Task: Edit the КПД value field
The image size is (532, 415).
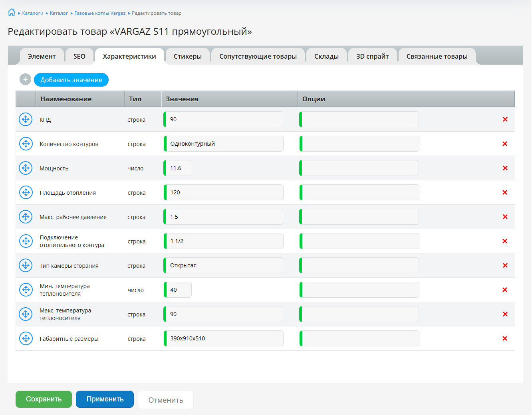Action: point(223,119)
